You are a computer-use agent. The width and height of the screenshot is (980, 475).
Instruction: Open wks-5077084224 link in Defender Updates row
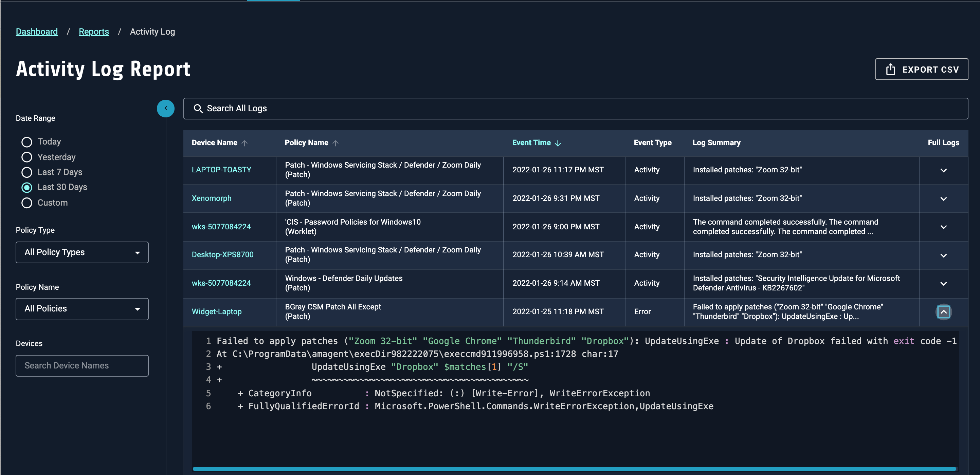point(221,283)
